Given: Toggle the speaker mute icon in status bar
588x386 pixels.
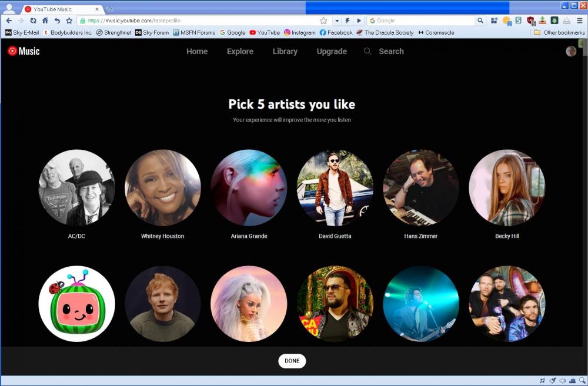Looking at the screenshot, I should [x=563, y=381].
